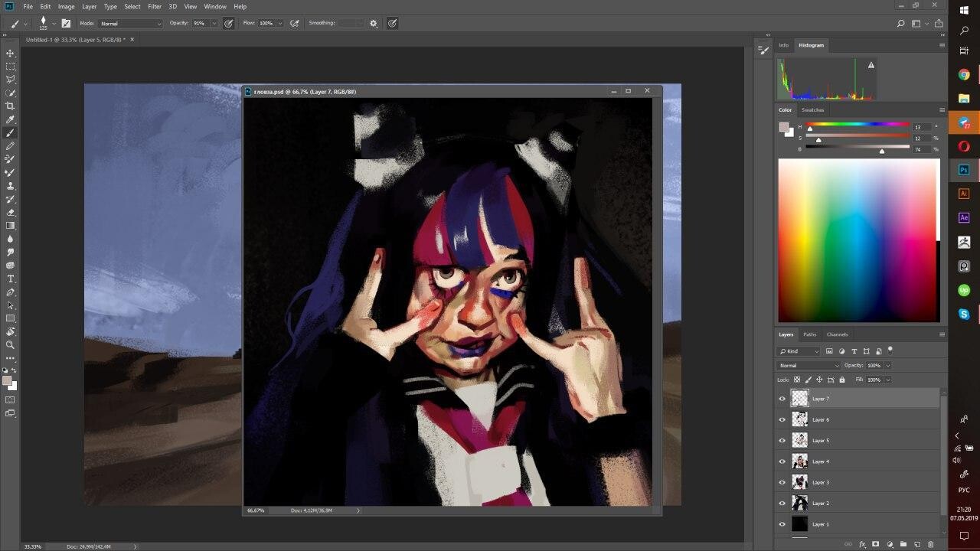Select the Rectangle shape tool
The width and height of the screenshot is (980, 551).
pos(10,318)
